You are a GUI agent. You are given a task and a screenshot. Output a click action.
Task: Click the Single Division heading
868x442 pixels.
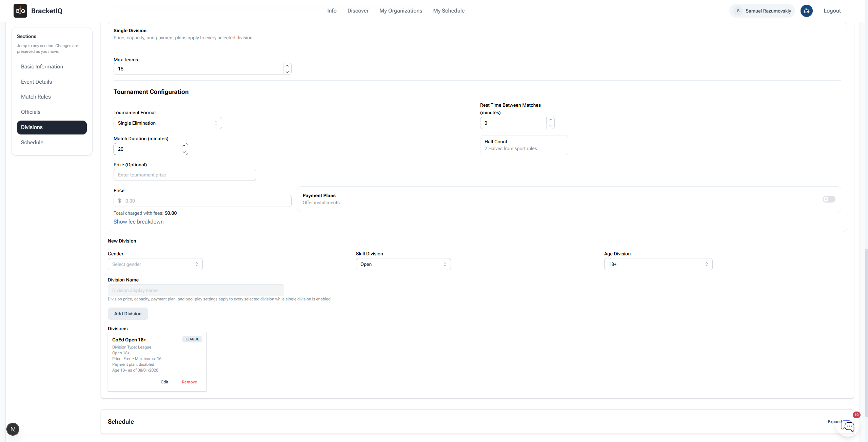click(130, 30)
